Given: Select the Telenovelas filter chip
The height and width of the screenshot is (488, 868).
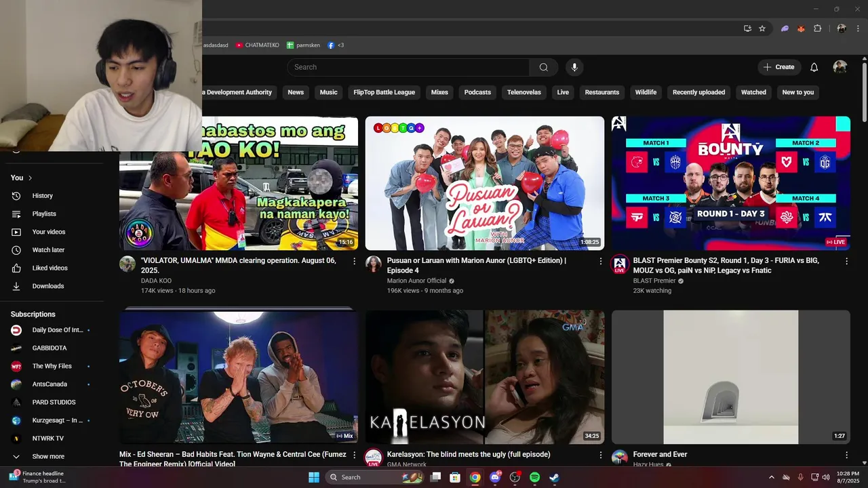Looking at the screenshot, I should pos(524,92).
